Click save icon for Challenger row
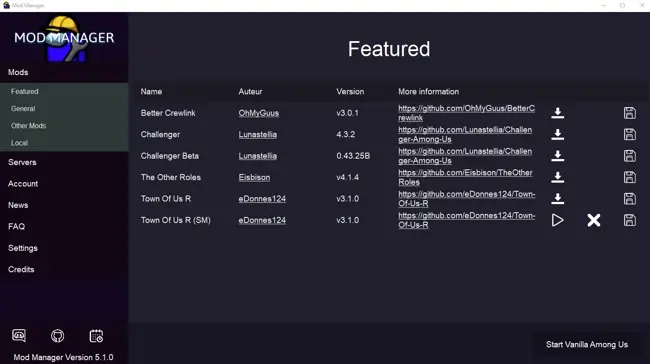This screenshot has height=364, width=650. (630, 134)
